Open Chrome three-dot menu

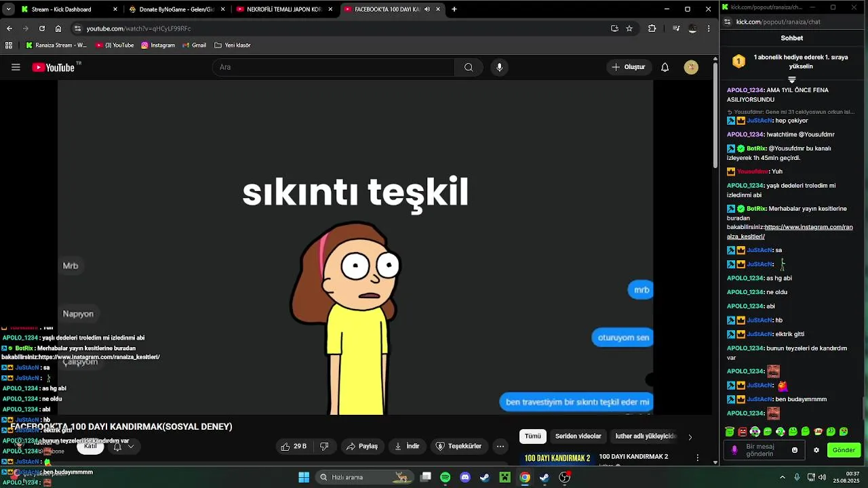[709, 28]
